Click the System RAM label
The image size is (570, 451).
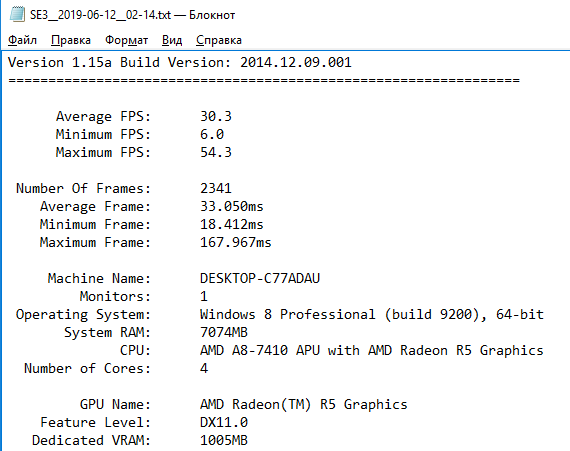click(107, 333)
